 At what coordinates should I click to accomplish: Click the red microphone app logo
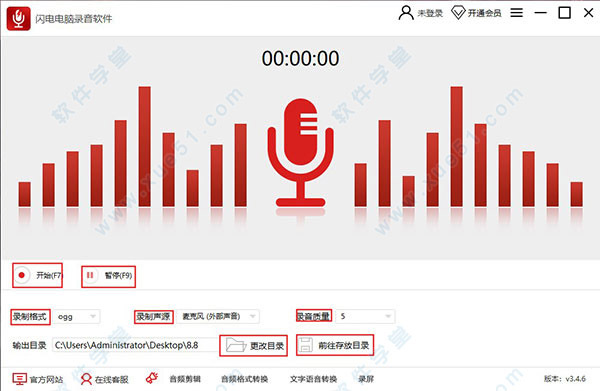click(x=18, y=18)
